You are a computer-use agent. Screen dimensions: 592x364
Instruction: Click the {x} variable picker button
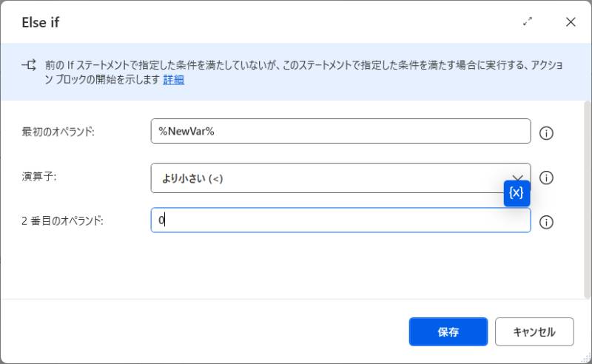pyautogui.click(x=517, y=193)
